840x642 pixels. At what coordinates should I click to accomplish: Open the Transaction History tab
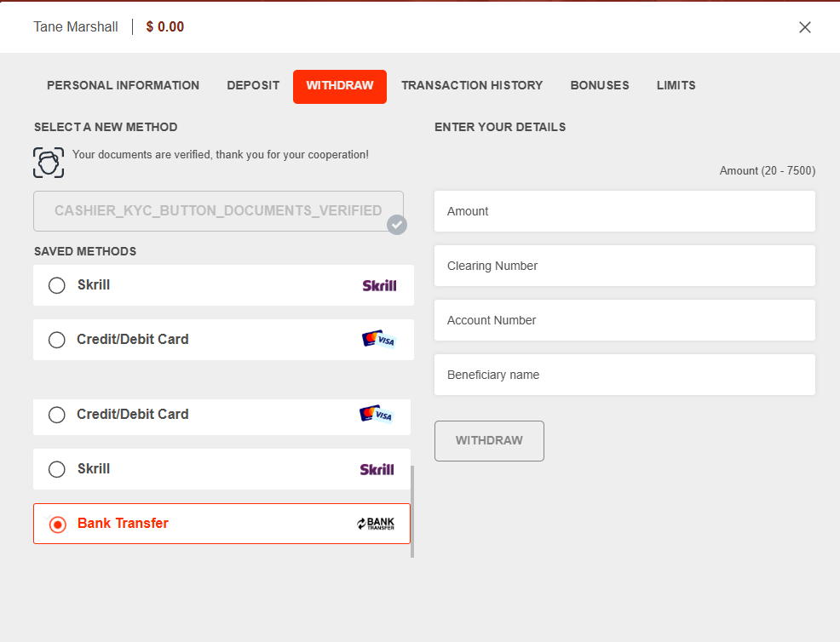point(472,86)
